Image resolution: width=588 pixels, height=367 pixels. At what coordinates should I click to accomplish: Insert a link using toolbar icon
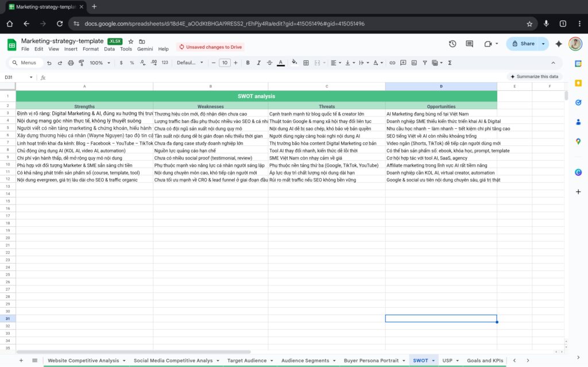click(393, 63)
